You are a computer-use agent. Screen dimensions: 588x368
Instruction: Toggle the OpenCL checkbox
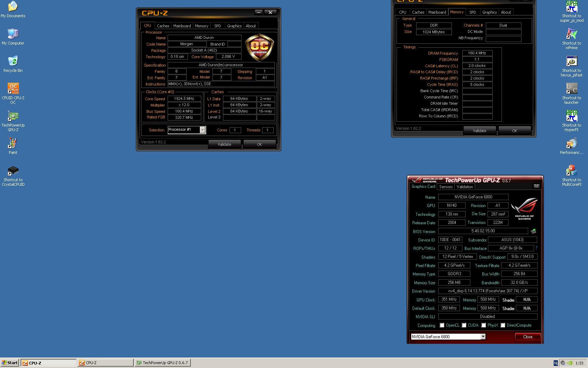tap(442, 325)
